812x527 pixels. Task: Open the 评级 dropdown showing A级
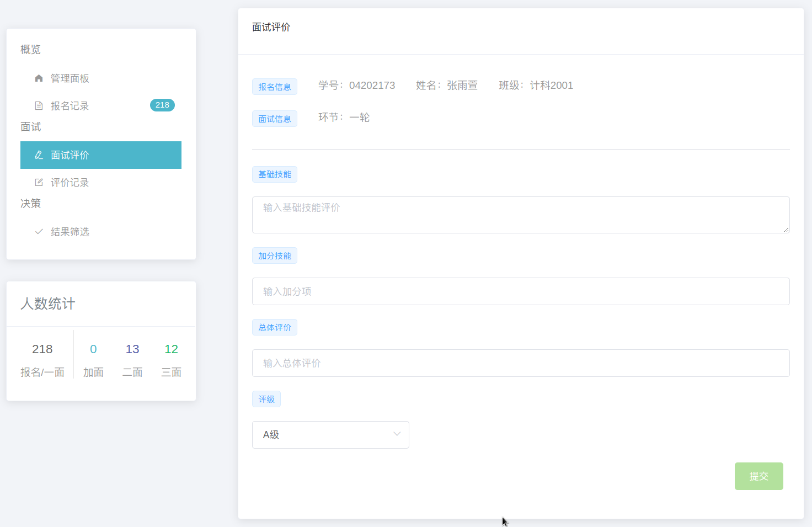pos(330,435)
